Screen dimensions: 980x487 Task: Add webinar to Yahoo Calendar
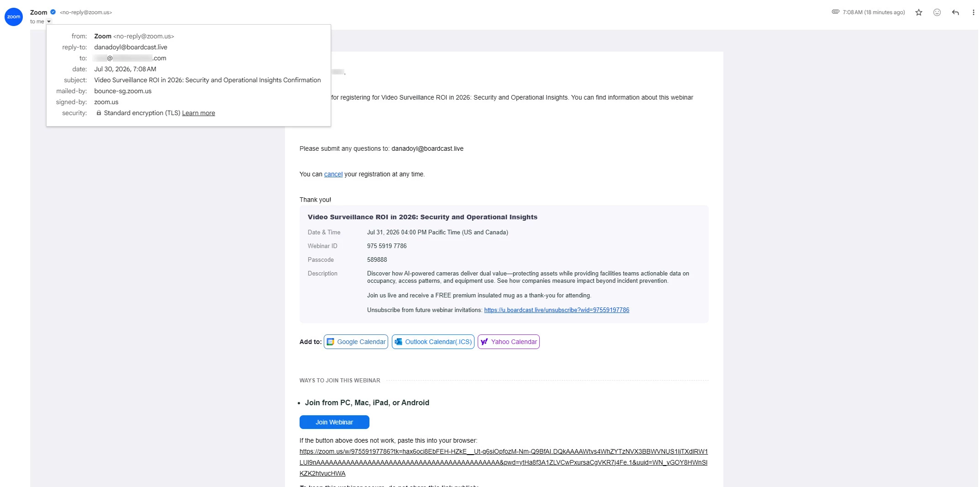pos(509,342)
